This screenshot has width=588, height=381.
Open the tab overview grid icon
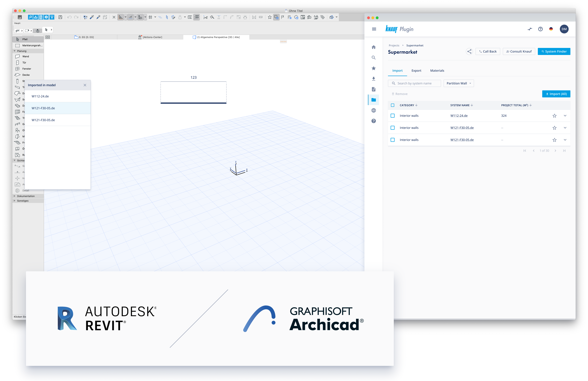[x=48, y=37]
